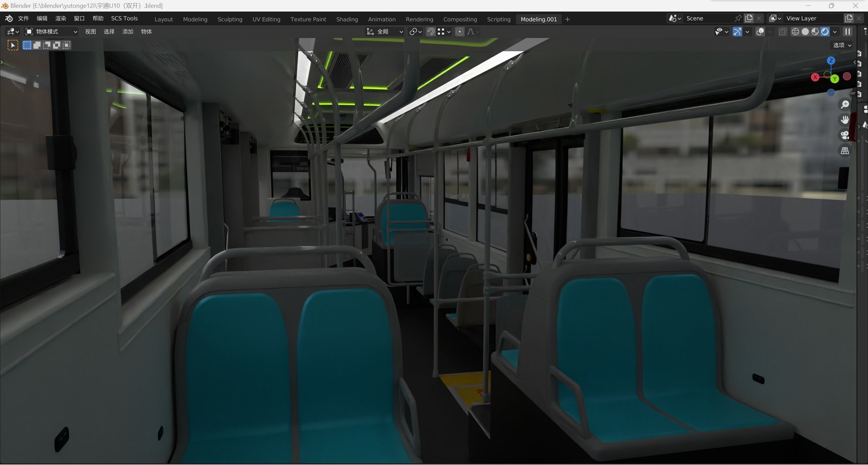Pause rendered preview with pause icon

click(x=847, y=32)
